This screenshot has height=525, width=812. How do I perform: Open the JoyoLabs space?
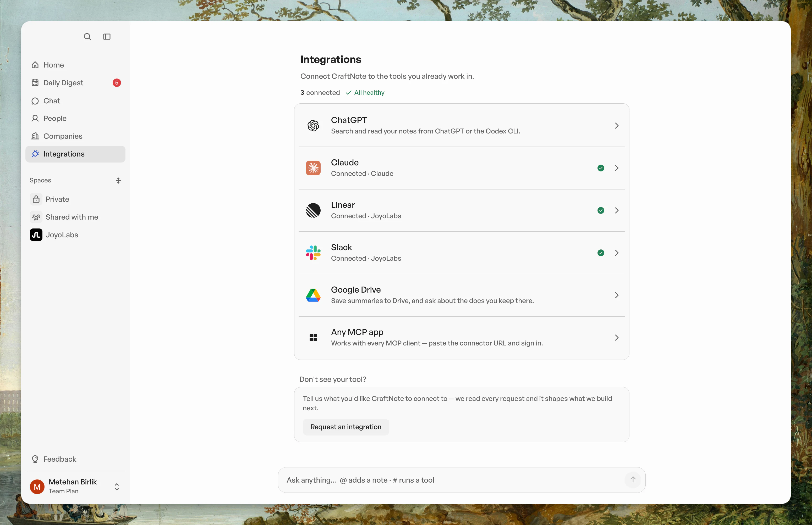coord(75,234)
